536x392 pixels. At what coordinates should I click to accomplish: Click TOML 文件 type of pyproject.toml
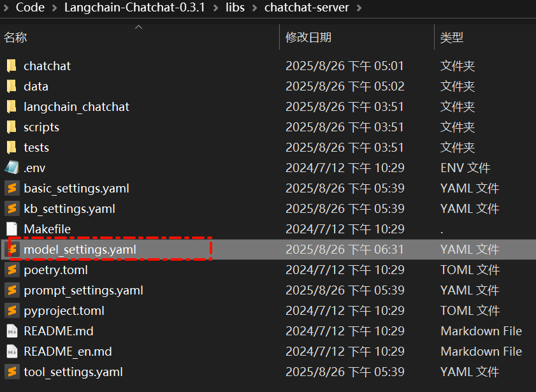point(470,310)
